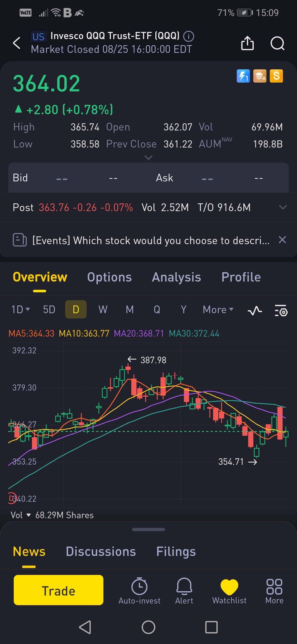Screen dimensions: 297x644
Task: Switch to the Overview tab
Action: pos(40,277)
